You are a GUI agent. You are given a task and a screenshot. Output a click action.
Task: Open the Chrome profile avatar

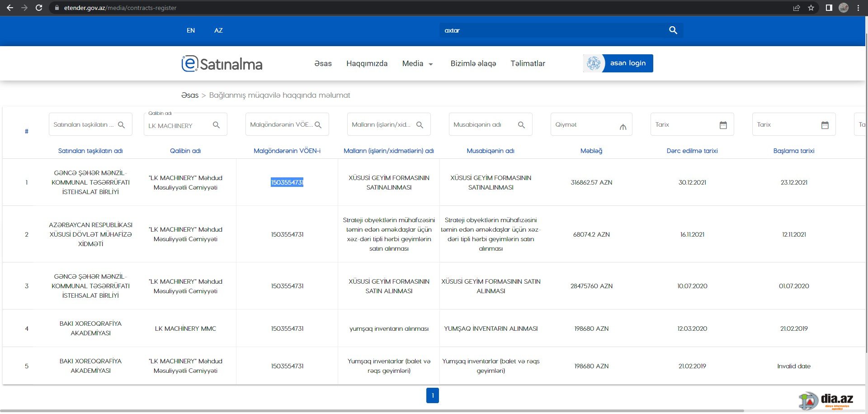pyautogui.click(x=844, y=8)
